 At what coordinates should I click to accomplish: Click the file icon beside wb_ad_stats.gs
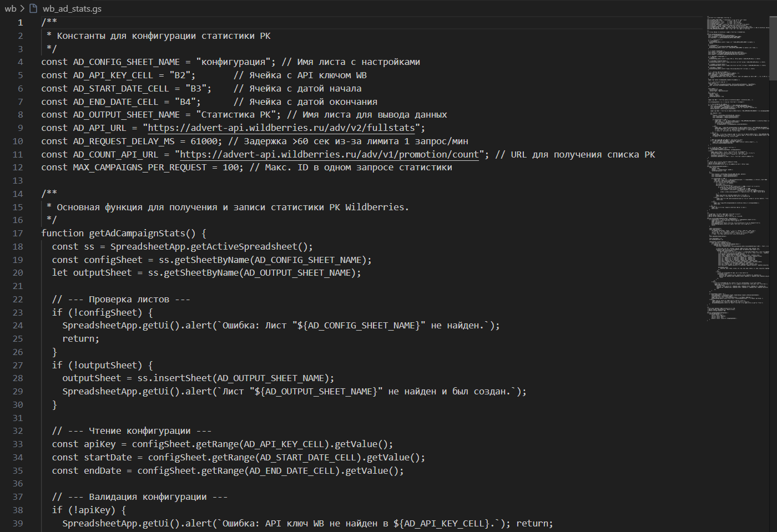[x=33, y=8]
